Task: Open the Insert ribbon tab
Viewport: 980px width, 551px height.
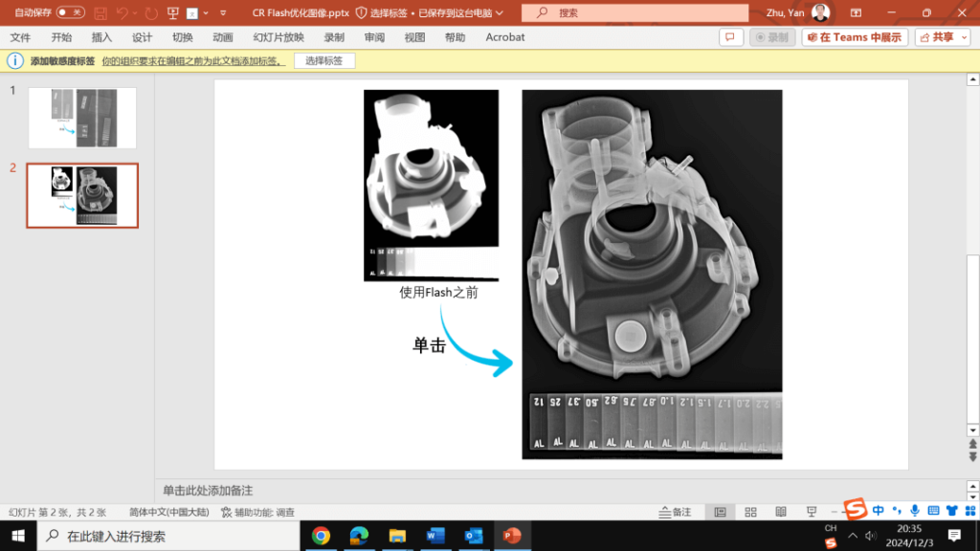Action: coord(101,37)
